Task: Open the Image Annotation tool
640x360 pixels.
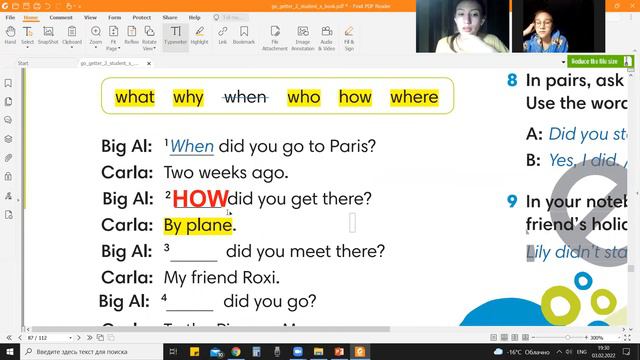Action: (x=303, y=38)
